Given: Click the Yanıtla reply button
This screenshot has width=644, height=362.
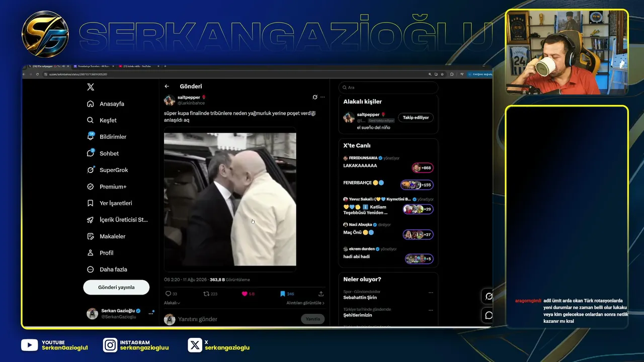Looking at the screenshot, I should click(313, 319).
